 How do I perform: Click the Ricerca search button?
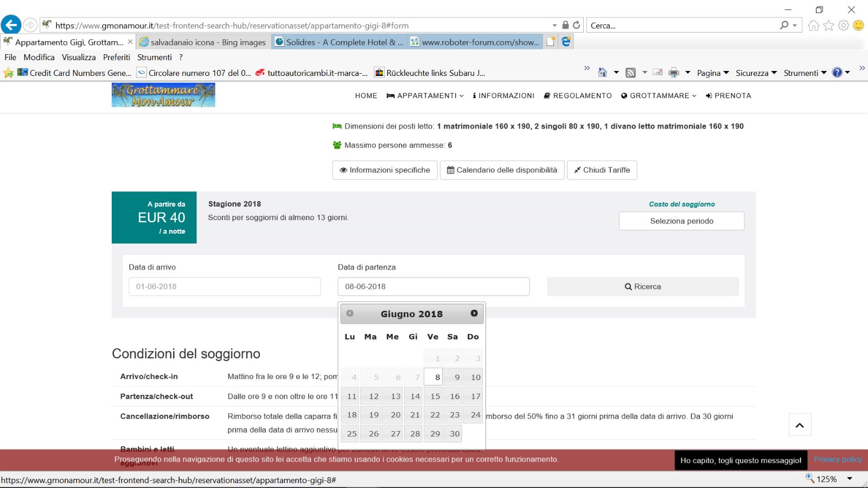(643, 286)
